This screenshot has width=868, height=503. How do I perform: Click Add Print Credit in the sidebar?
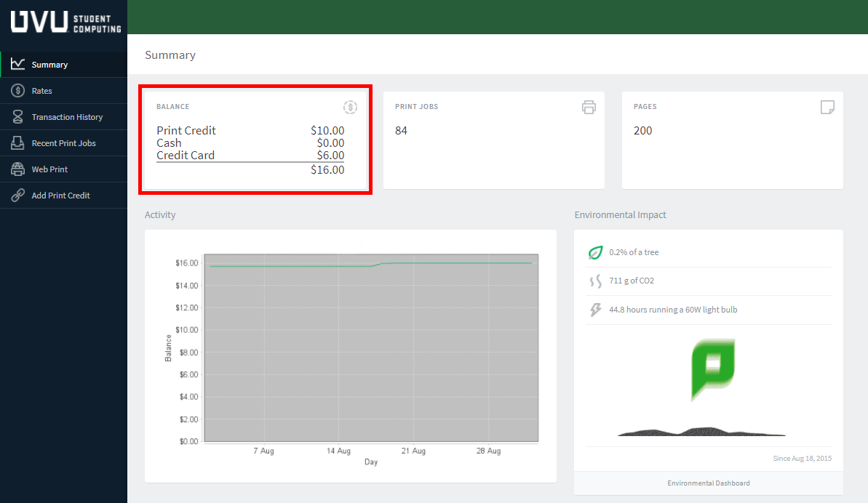tap(60, 195)
